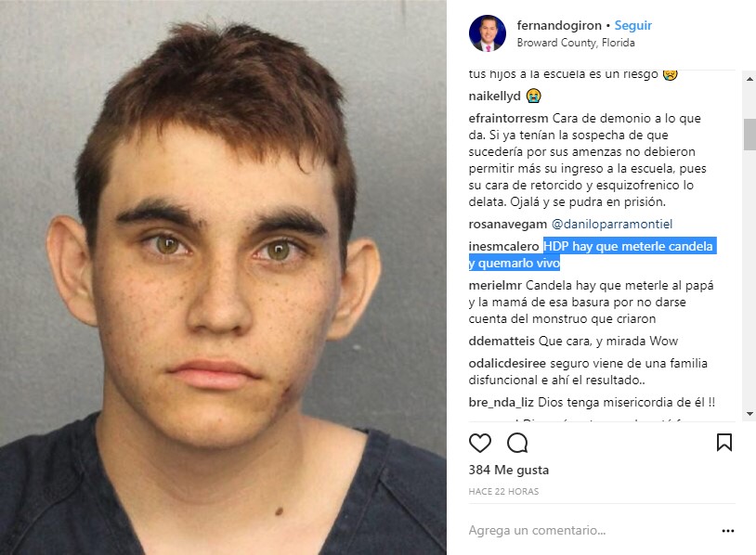This screenshot has width=756, height=555.
Task: Open merielmr commenter profile
Action: [495, 285]
